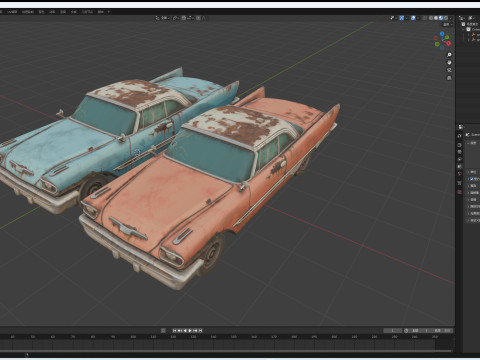
Task: Add a new workspace with plus button
Action: (x=109, y=12)
